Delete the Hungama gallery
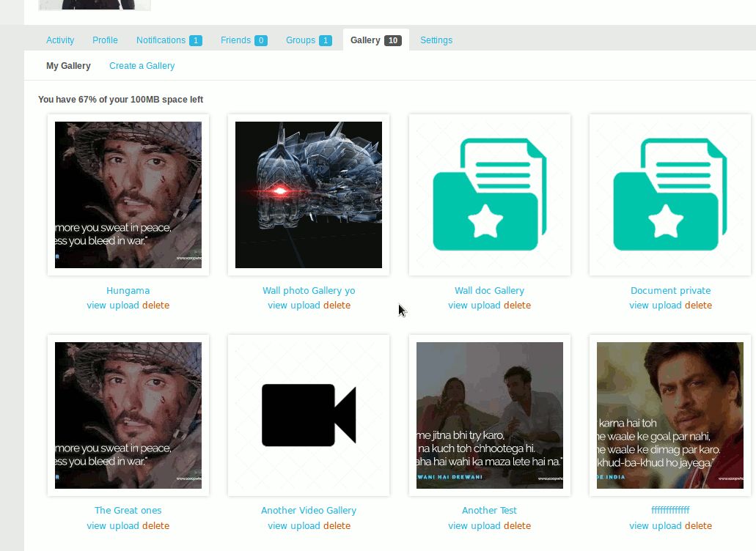Viewport: 756px width, 551px height. click(x=155, y=305)
